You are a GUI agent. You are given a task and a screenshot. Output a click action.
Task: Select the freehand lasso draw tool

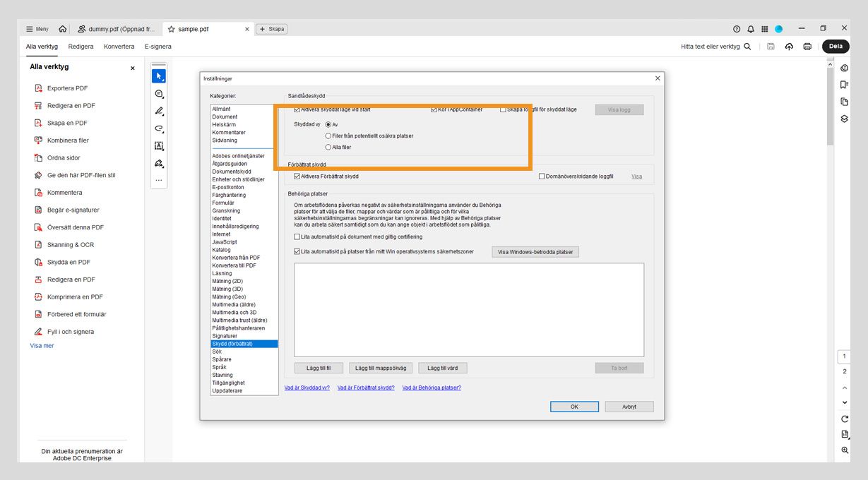click(159, 128)
